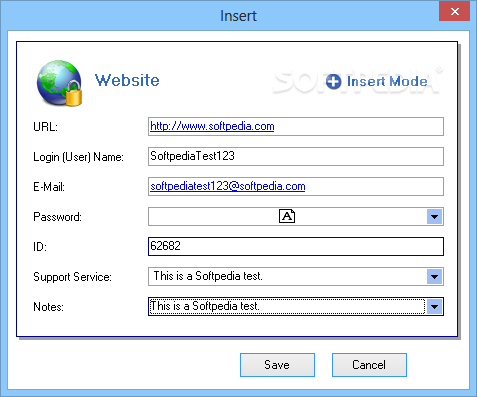Click the Insert Mode label

tap(387, 82)
